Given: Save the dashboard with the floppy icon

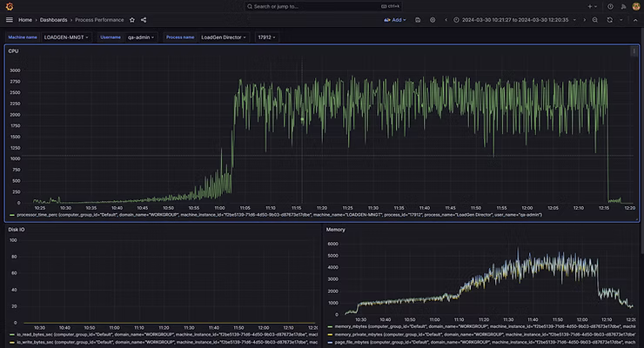Looking at the screenshot, I should coord(418,20).
